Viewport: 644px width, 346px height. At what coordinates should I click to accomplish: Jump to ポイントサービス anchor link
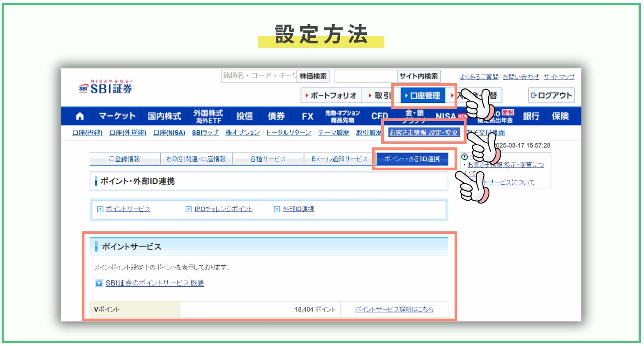pos(128,209)
